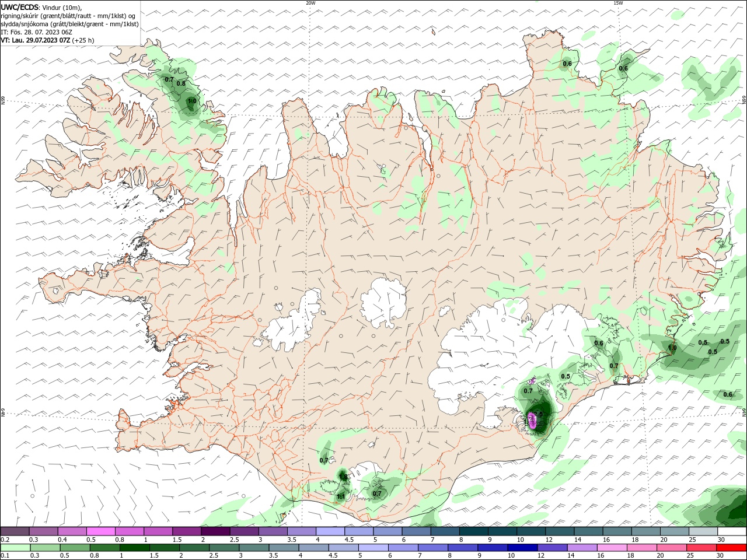
Task: Pick the bottom-row swatch above label 6
Action: (403, 548)
